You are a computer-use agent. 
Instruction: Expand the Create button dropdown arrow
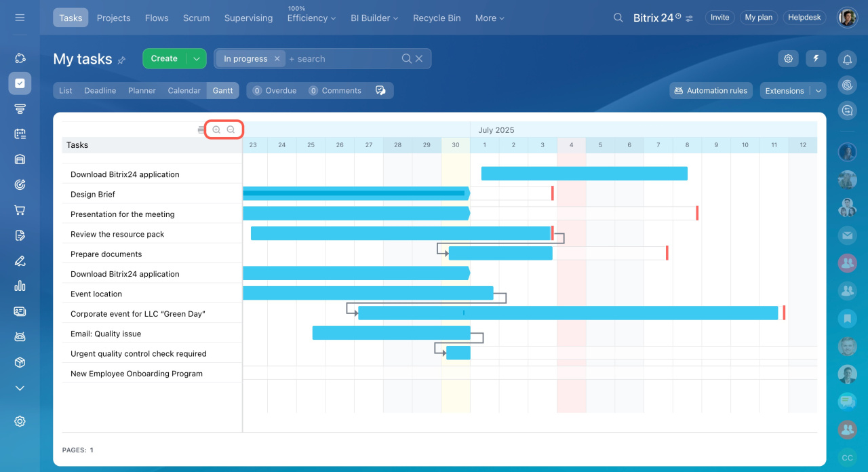[197, 59]
